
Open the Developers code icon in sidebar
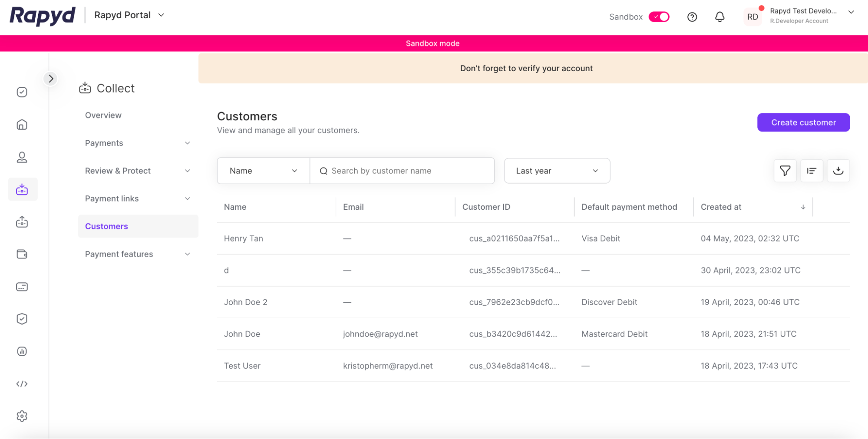pos(22,384)
